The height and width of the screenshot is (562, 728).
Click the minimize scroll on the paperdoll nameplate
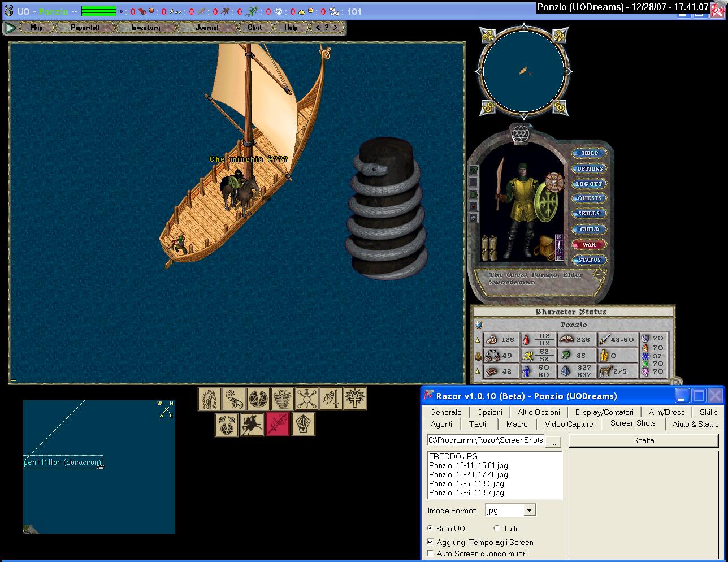coord(599,275)
